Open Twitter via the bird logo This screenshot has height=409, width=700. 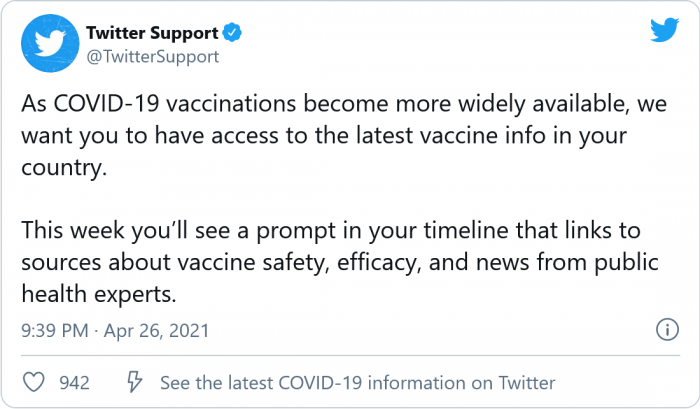[x=664, y=31]
